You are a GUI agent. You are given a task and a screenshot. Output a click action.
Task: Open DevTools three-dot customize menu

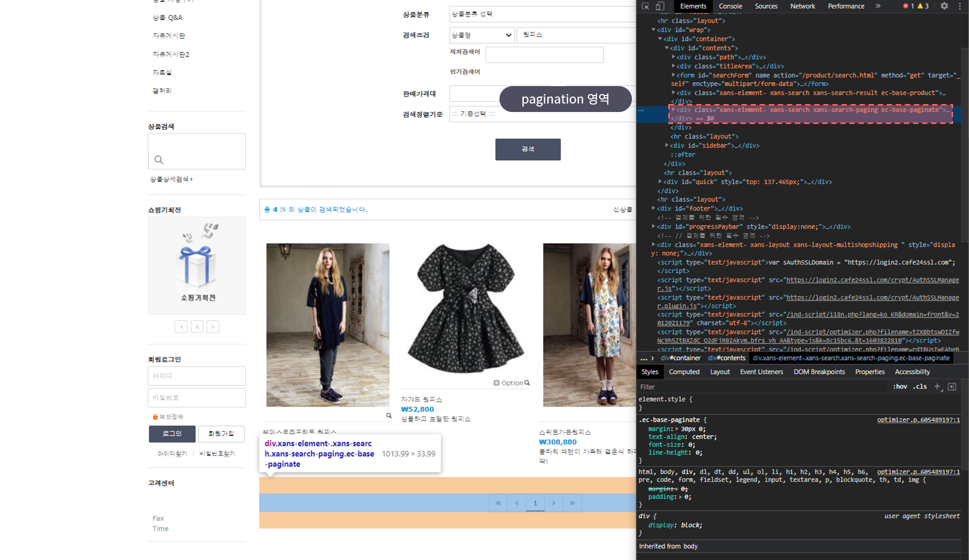960,6
